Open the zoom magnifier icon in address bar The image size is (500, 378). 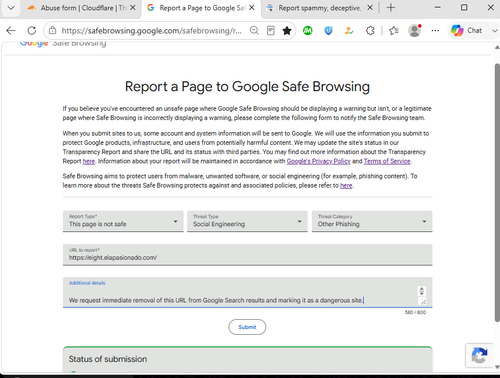coord(254,31)
